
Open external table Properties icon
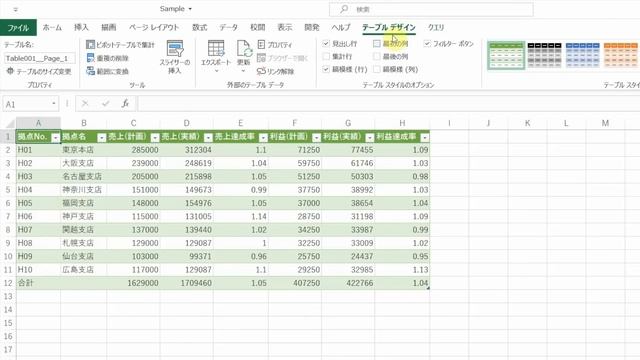click(262, 44)
